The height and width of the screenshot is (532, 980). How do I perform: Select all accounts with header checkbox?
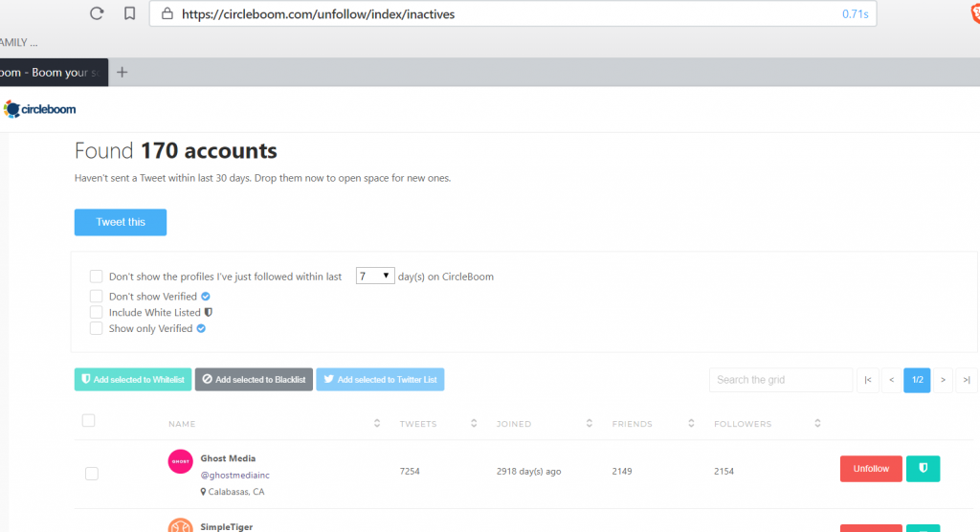(89, 421)
